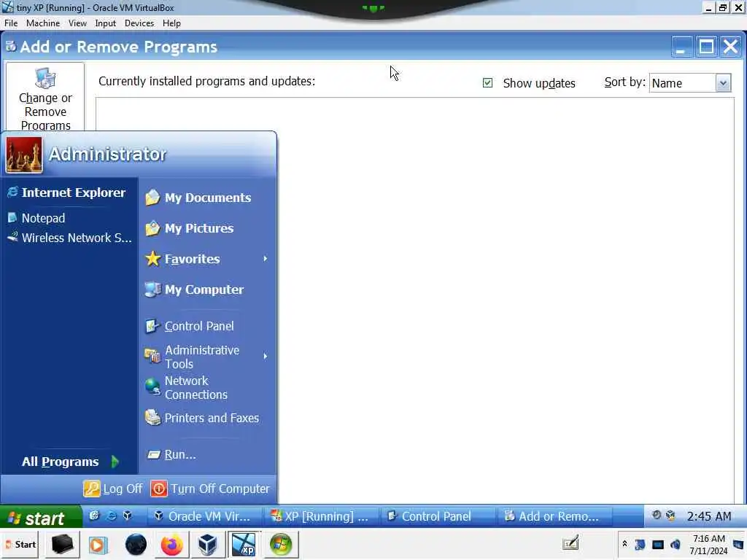
Task: Open My Computer from Start menu
Action: point(194,289)
